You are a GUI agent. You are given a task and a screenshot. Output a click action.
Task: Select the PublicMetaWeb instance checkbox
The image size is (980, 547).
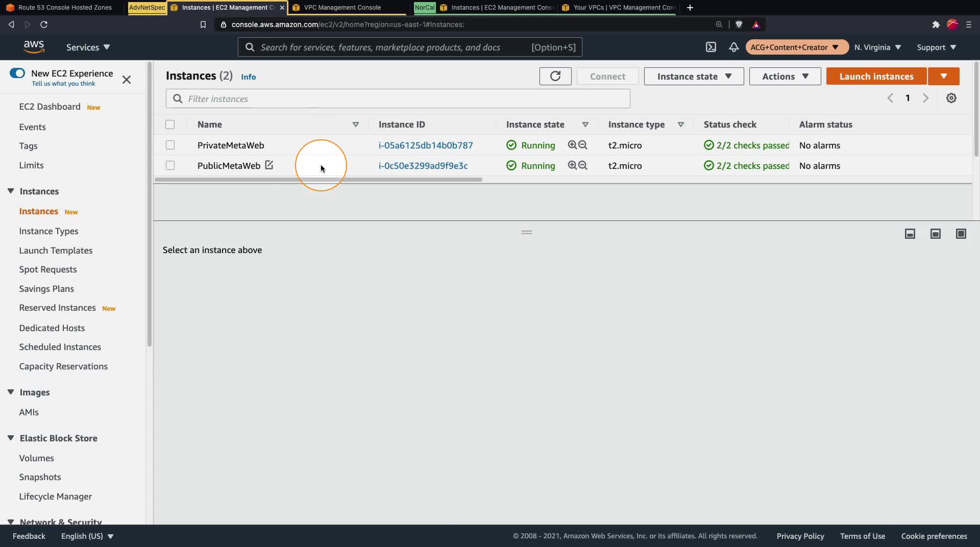[x=170, y=165]
